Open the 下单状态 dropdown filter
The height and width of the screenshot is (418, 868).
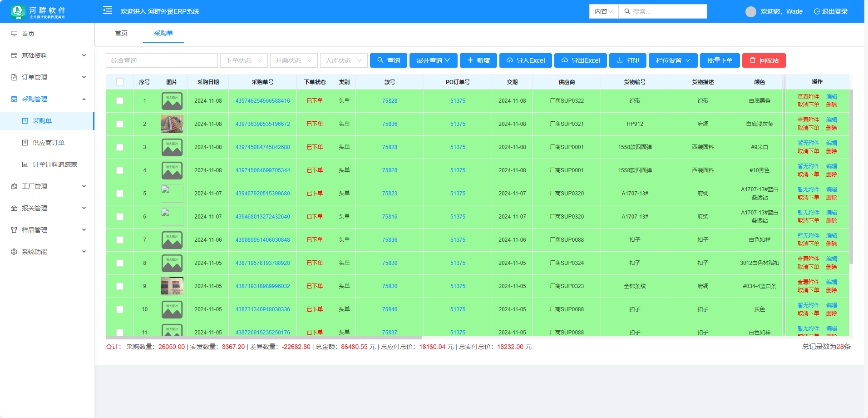point(244,60)
